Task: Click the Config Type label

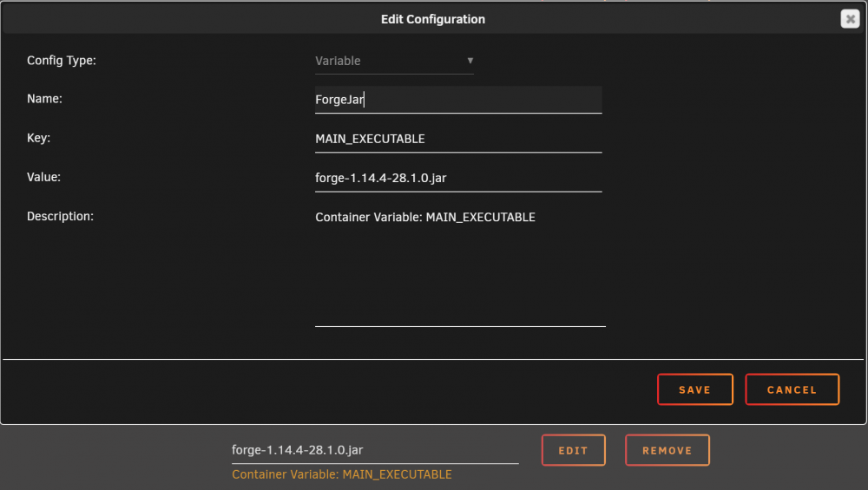Action: (62, 61)
